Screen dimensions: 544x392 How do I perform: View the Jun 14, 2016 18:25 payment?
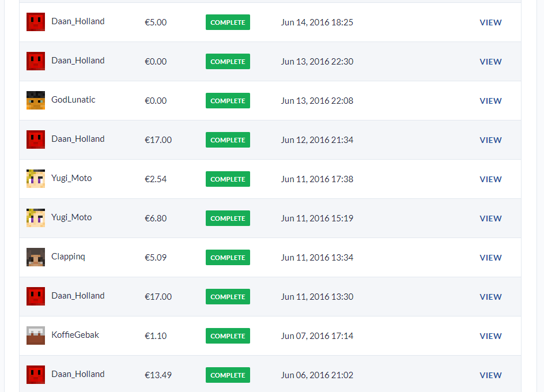(490, 22)
